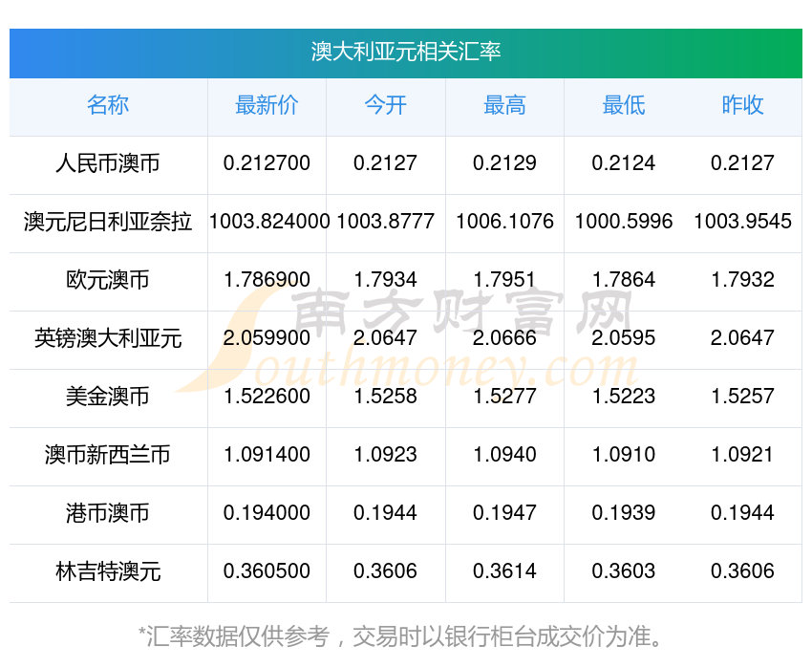Select the 最新价 column header
The width and height of the screenshot is (812, 667).
click(x=267, y=105)
